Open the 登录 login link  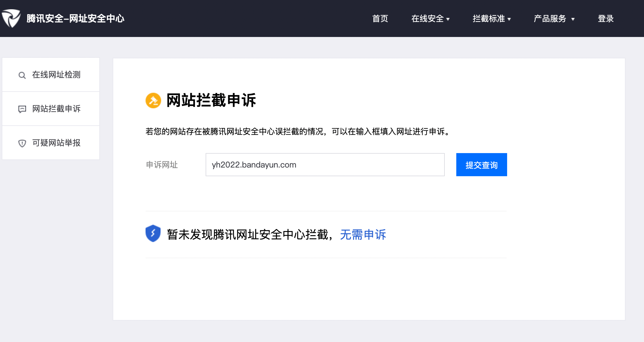606,18
